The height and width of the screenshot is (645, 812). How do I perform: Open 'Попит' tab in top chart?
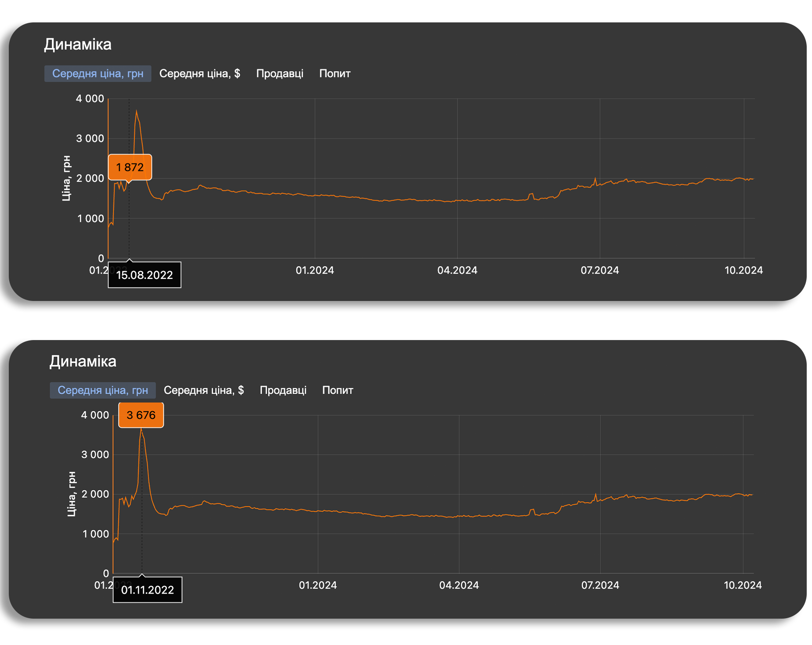pyautogui.click(x=334, y=73)
